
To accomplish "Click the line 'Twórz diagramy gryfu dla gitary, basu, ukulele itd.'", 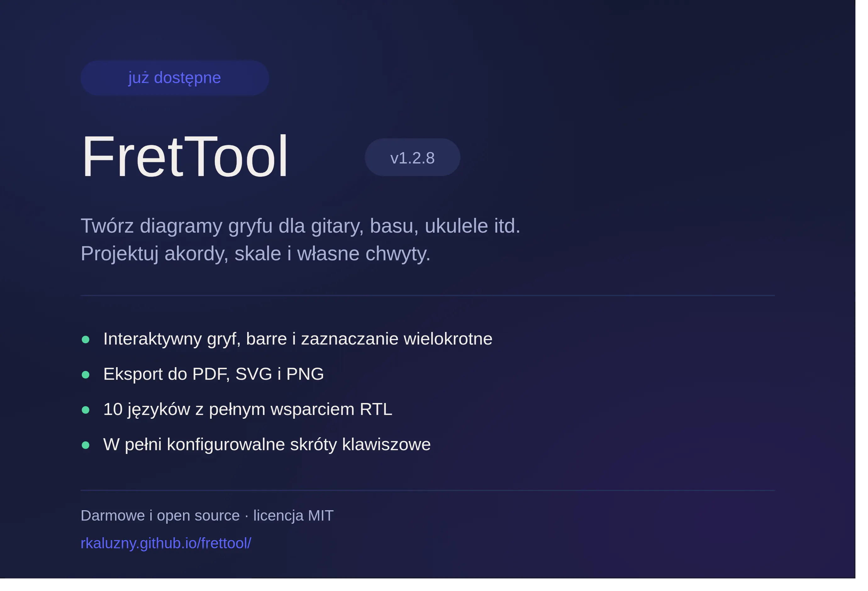I will [300, 226].
